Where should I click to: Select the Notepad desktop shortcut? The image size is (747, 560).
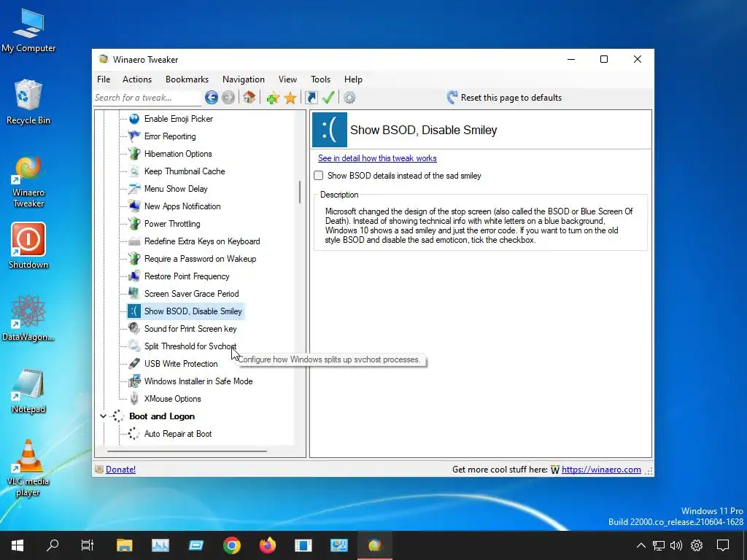(28, 391)
